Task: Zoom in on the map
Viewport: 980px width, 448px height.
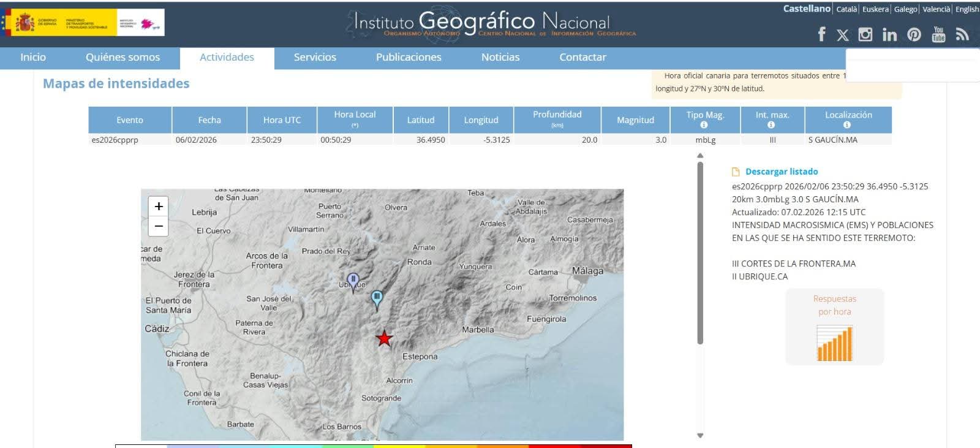Action: (x=159, y=207)
